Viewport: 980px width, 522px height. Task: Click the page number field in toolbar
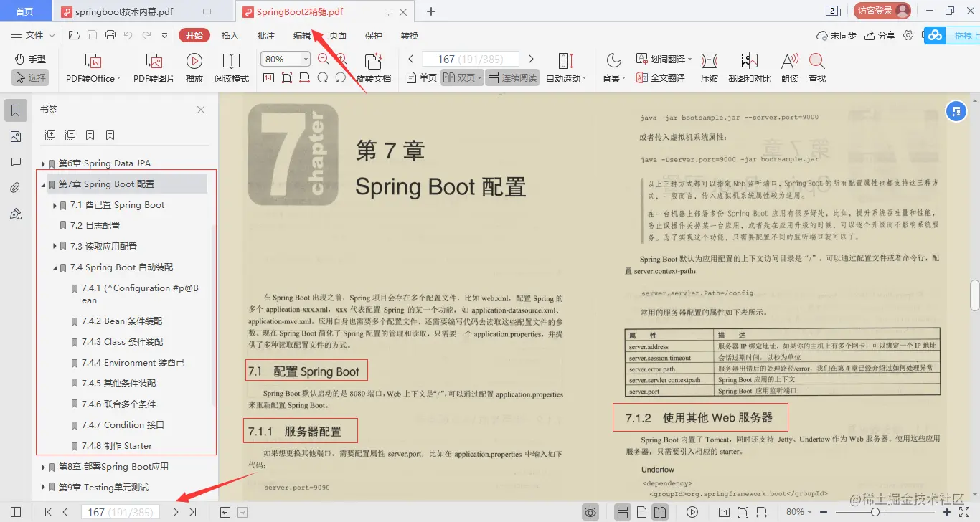471,59
